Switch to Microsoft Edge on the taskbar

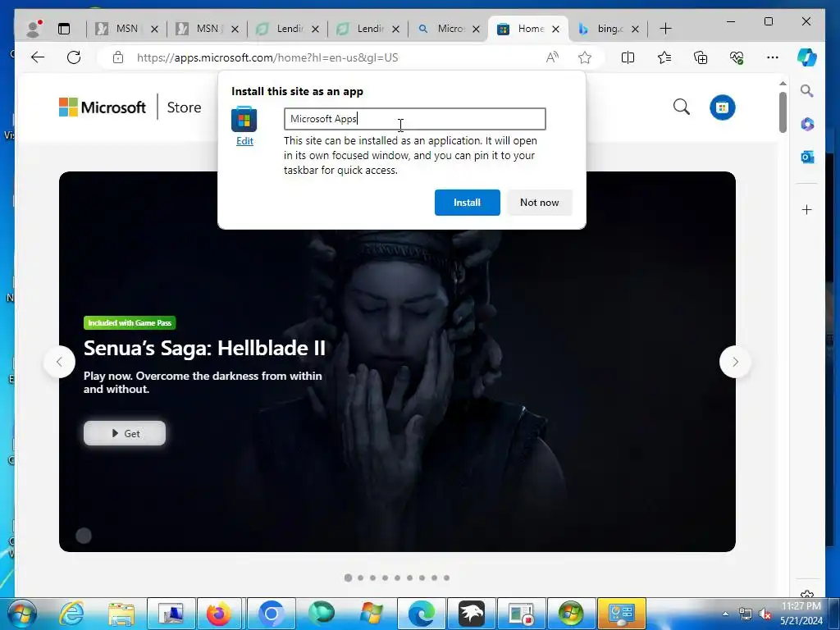[x=422, y=614]
